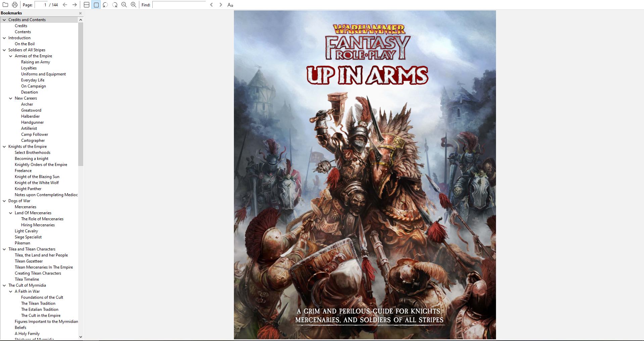The image size is (644, 341).
Task: Open a file with the folder icon
Action: [5, 5]
